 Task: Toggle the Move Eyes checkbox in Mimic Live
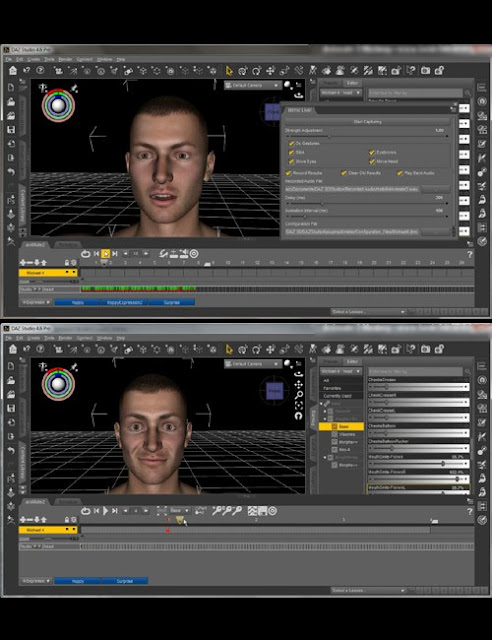coord(292,162)
